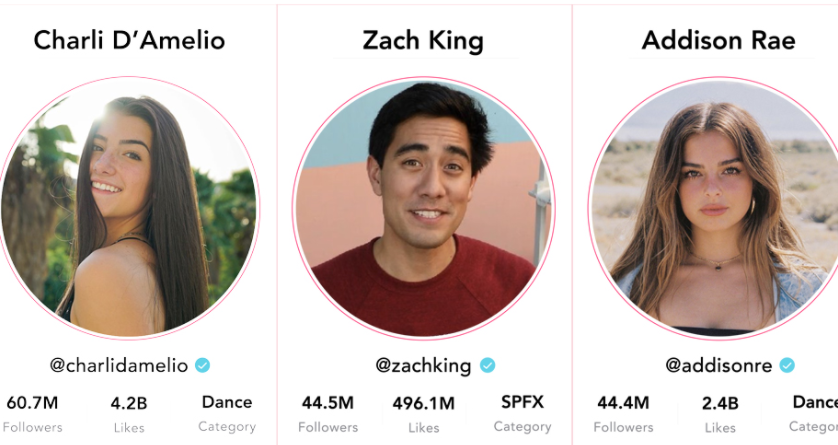Click the 2.4B Likes stat

pyautogui.click(x=720, y=413)
